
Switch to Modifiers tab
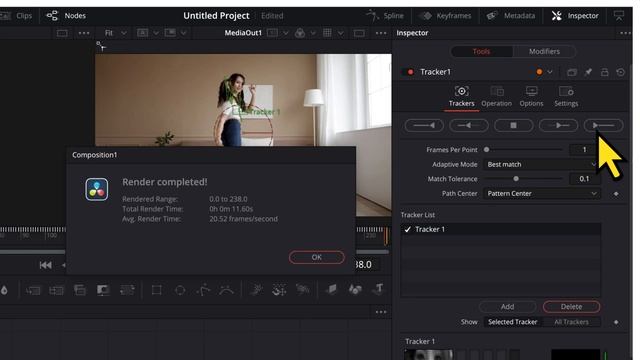tap(544, 51)
